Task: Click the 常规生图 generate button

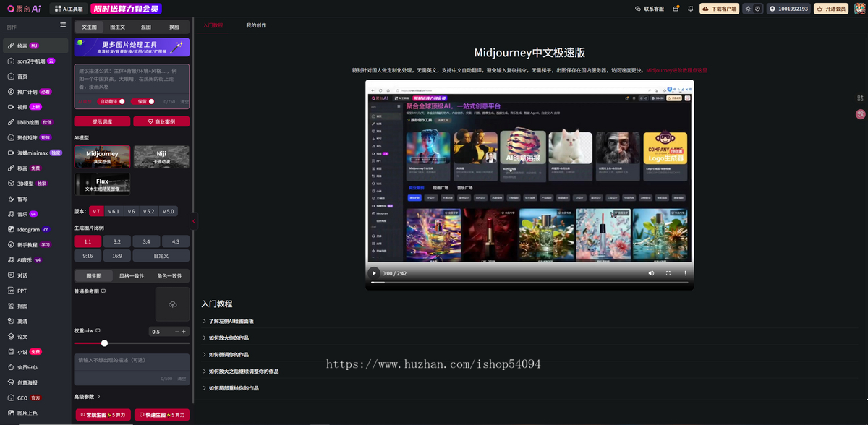Action: click(x=103, y=415)
